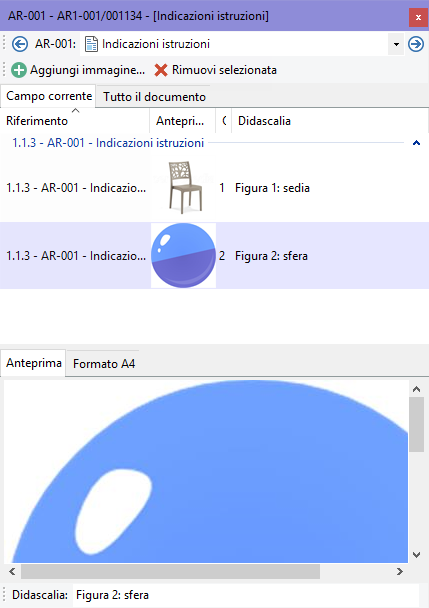Click 1.1.3 reference of the sedia row
This screenshot has width=429, height=608.
pyautogui.click(x=76, y=188)
